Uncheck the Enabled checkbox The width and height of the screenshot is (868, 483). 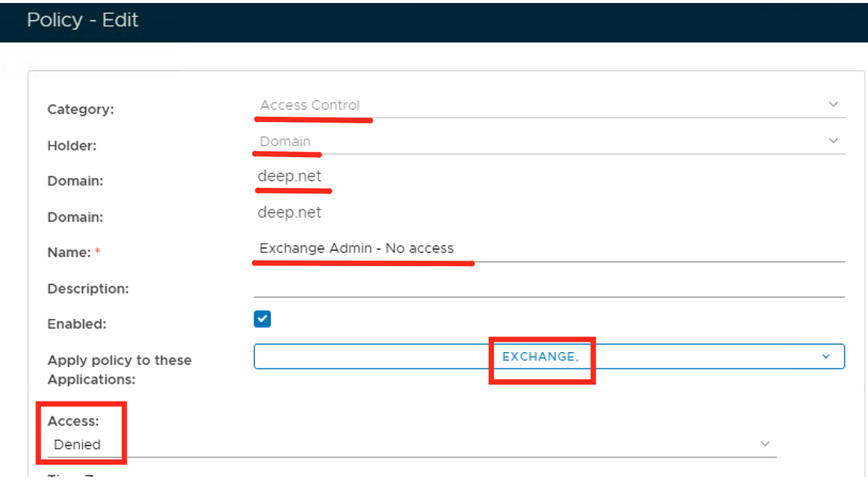pyautogui.click(x=262, y=319)
